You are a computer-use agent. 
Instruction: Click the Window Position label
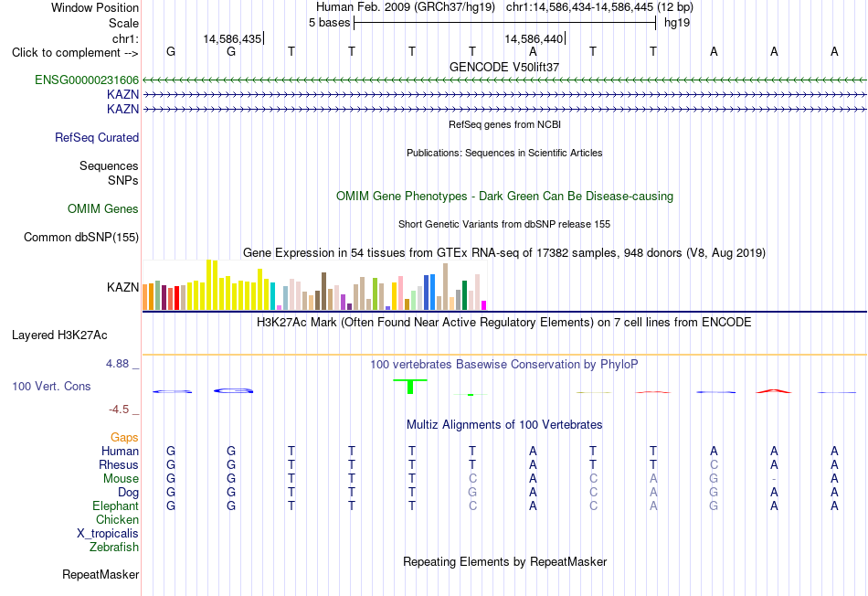[x=95, y=7]
